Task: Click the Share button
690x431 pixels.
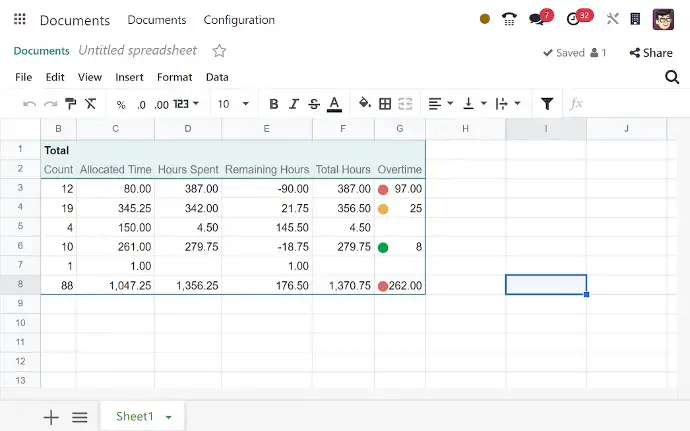Action: (651, 53)
